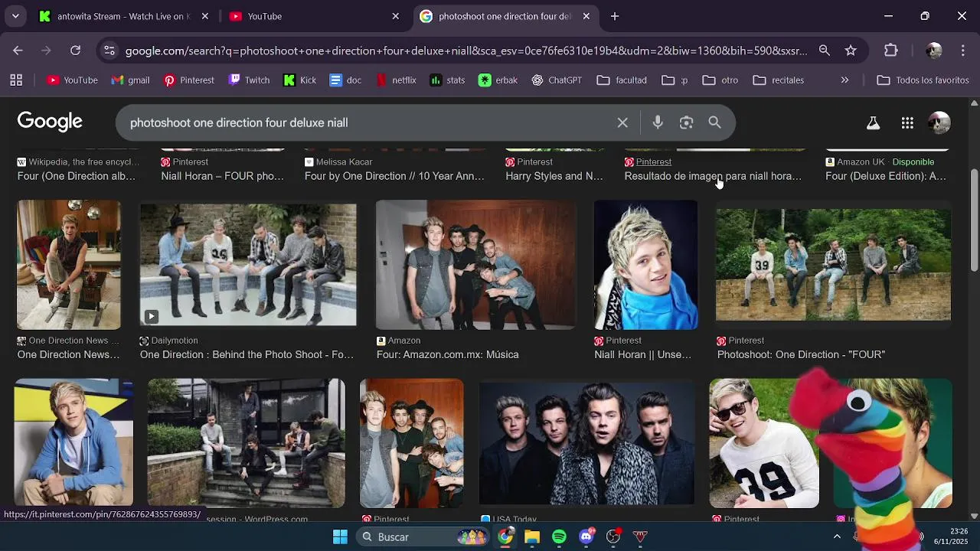Click the Google logo
The width and height of the screenshot is (980, 551).
[50, 122]
